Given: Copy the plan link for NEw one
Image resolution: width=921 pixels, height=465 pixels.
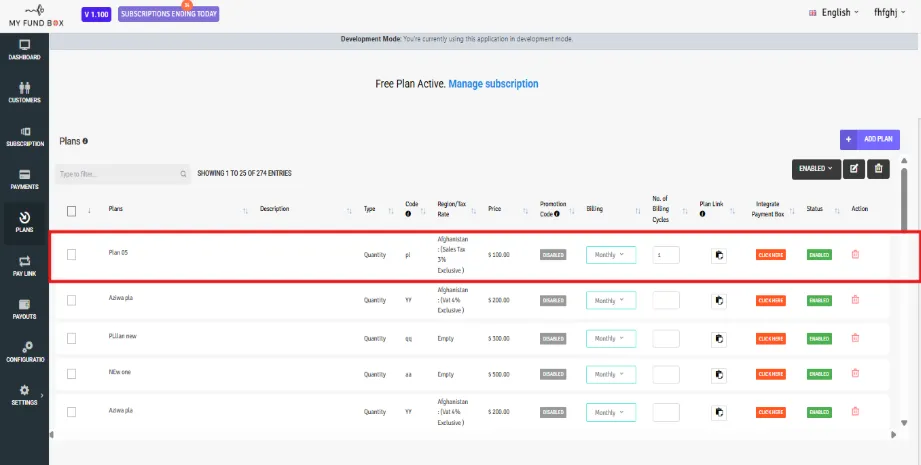Looking at the screenshot, I should (718, 375).
